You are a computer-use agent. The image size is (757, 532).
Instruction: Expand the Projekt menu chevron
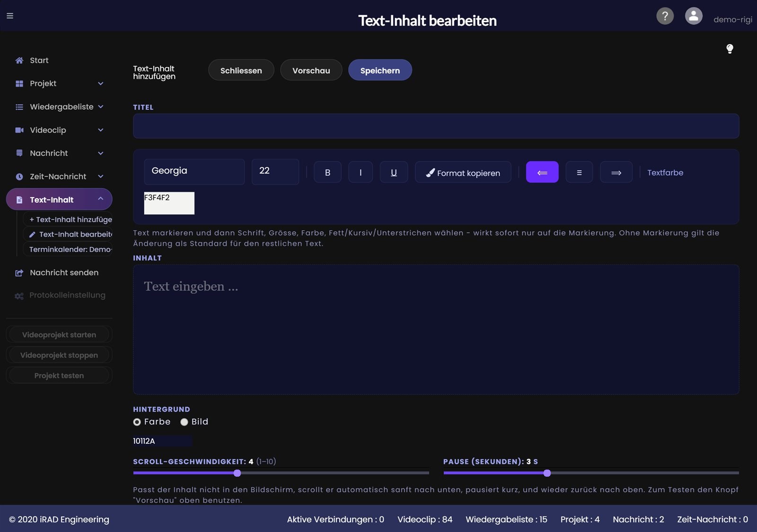tap(101, 84)
